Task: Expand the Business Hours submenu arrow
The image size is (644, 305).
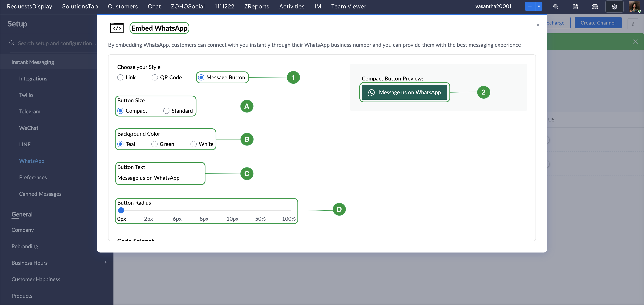Action: (x=106, y=262)
